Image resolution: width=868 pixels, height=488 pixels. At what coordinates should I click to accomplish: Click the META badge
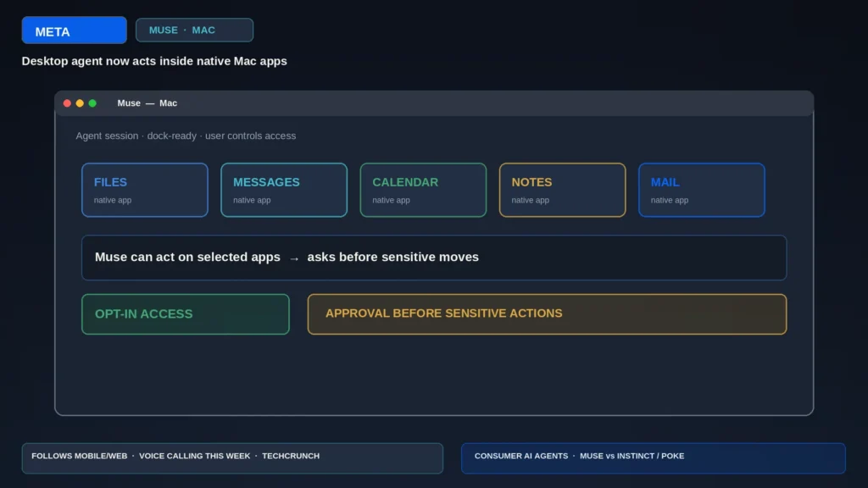click(x=75, y=30)
